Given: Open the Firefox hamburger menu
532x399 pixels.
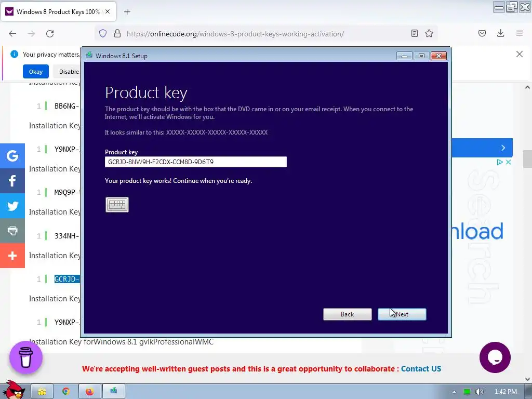Looking at the screenshot, I should coord(520,33).
